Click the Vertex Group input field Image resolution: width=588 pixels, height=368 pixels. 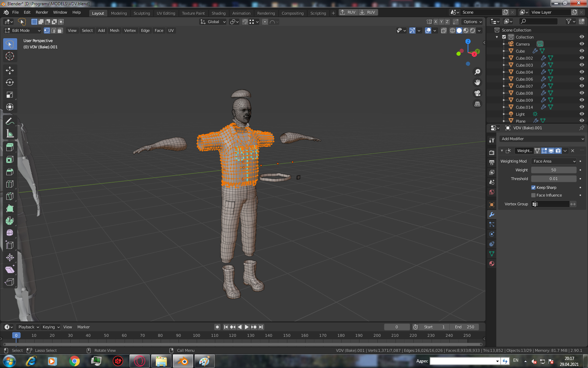click(550, 204)
